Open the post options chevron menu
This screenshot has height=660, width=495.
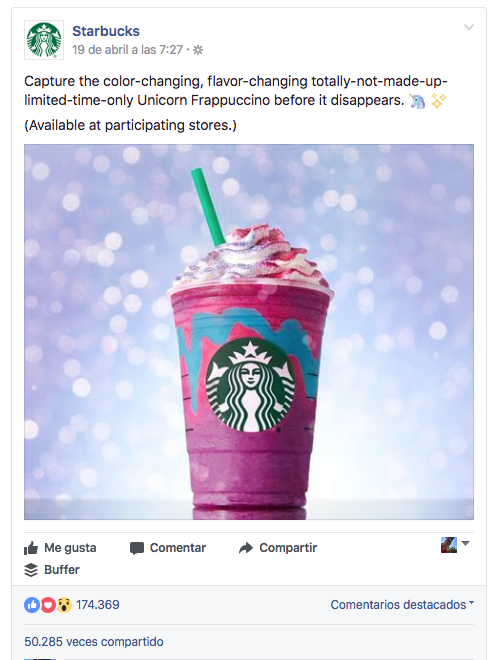tap(468, 27)
